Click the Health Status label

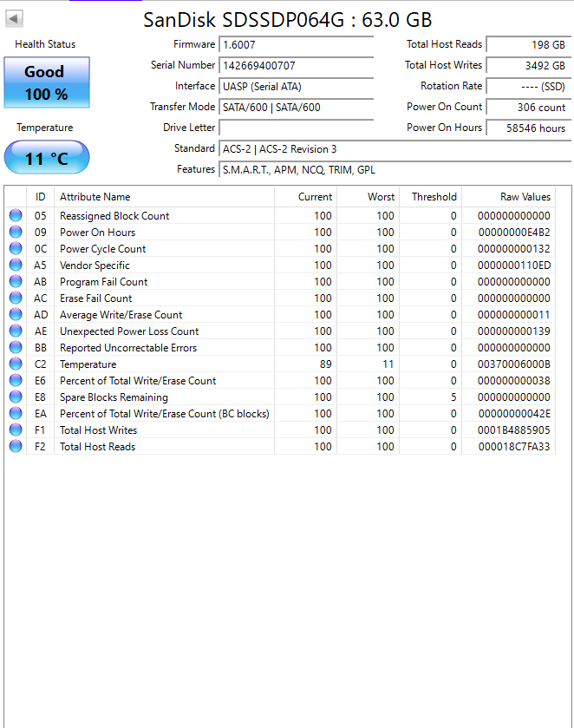pyautogui.click(x=45, y=44)
